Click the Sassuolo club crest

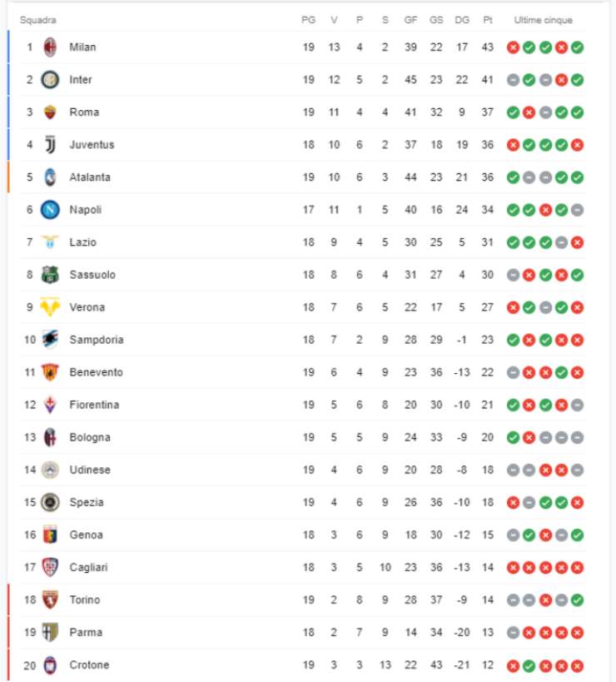(x=50, y=275)
